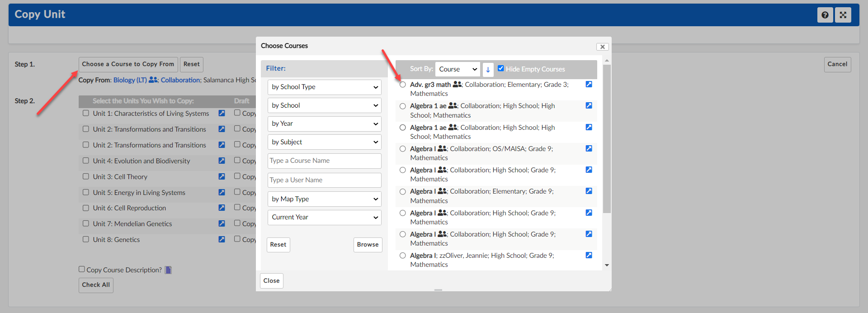Click the Browse button
Viewport: 868px width, 313px height.
[x=368, y=245]
